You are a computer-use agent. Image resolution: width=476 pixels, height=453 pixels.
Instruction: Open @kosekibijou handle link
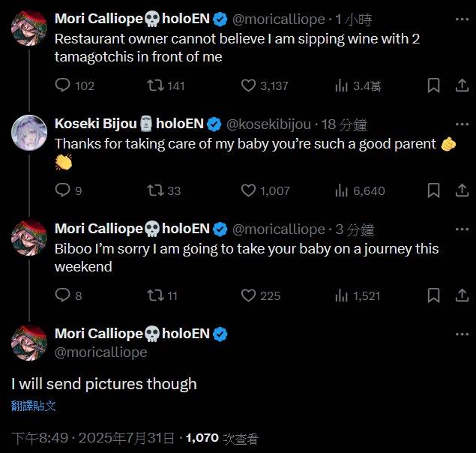270,124
